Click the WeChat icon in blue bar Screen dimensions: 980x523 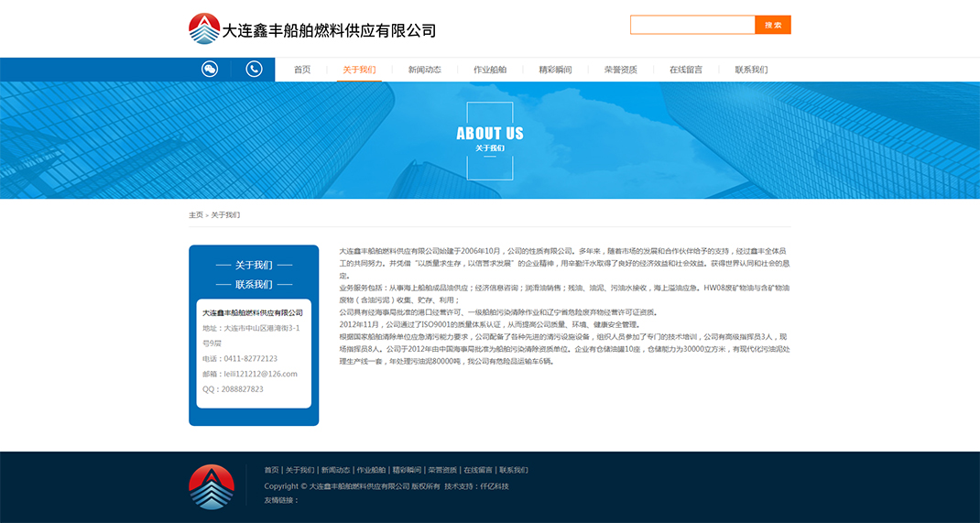click(210, 70)
